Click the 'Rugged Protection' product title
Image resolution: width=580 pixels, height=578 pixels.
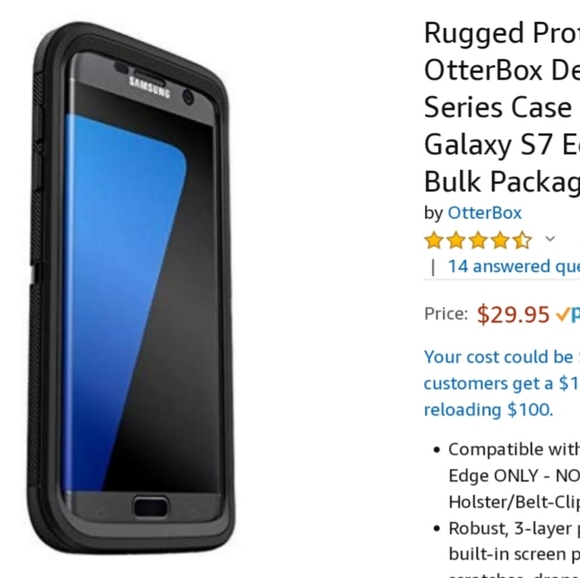(x=502, y=33)
